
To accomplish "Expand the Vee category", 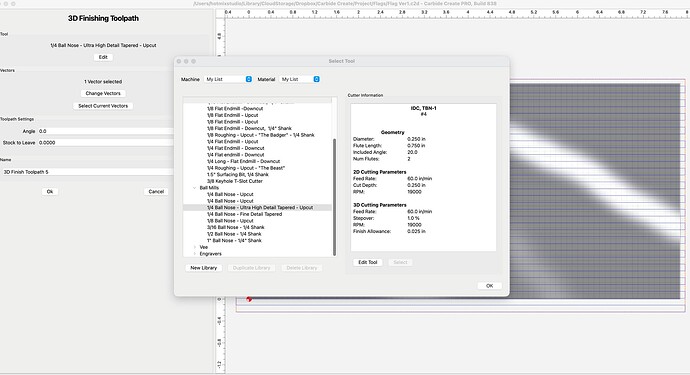I will (195, 247).
